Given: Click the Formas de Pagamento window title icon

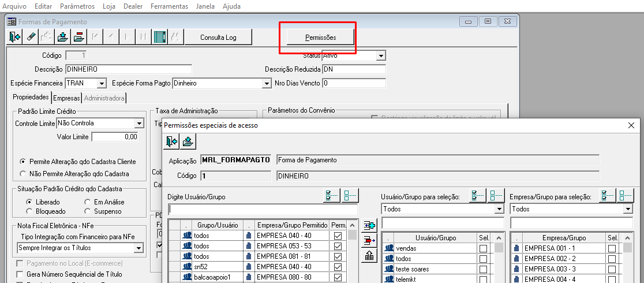Looking at the screenshot, I should pos(12,21).
